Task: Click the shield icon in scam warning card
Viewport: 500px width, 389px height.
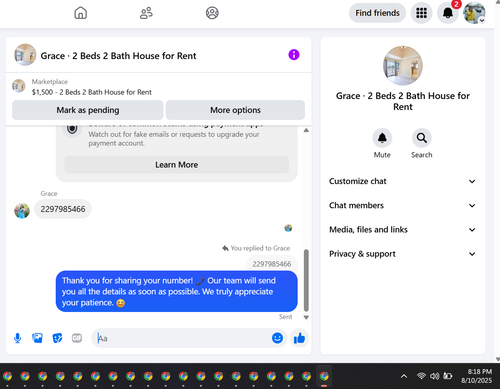Action: coord(72,129)
